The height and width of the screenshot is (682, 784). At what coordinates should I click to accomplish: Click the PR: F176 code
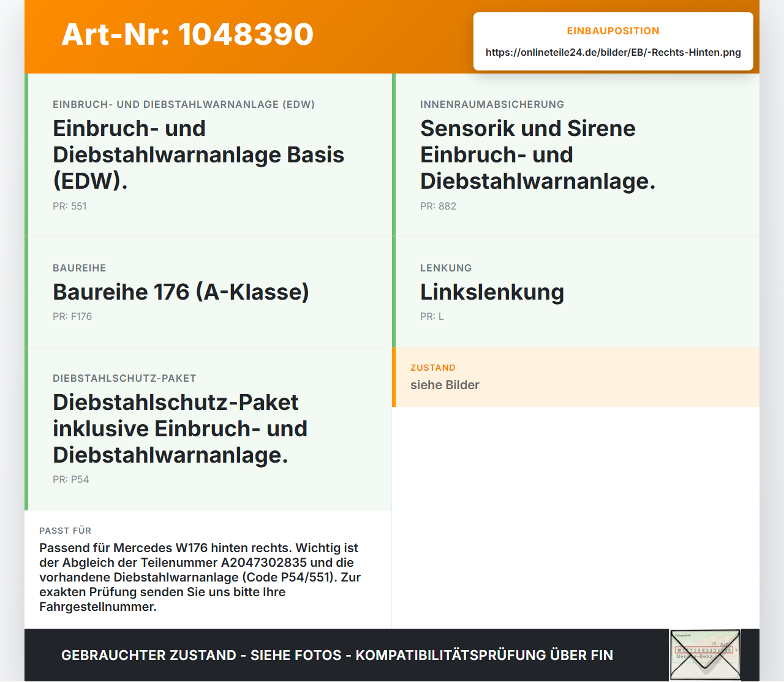[x=72, y=316]
